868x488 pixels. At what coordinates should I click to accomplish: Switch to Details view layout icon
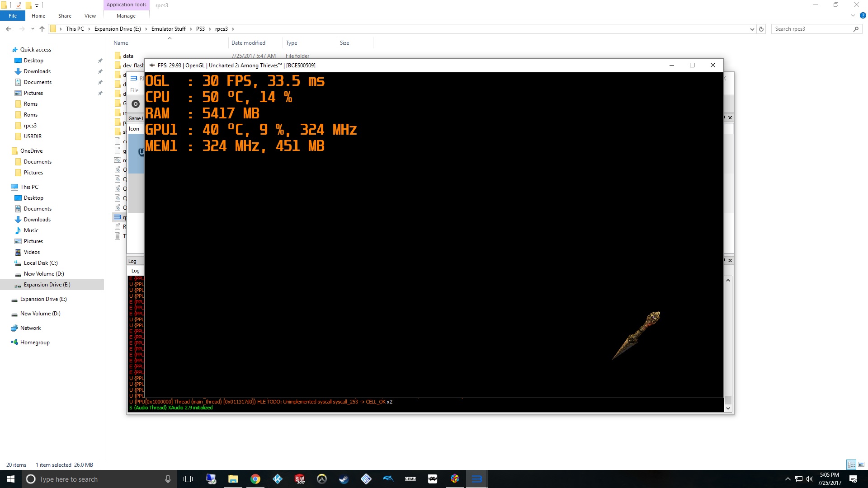coord(851,465)
